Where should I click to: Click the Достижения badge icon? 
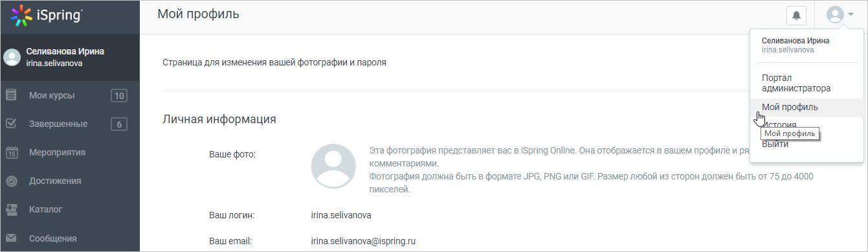coord(11,181)
